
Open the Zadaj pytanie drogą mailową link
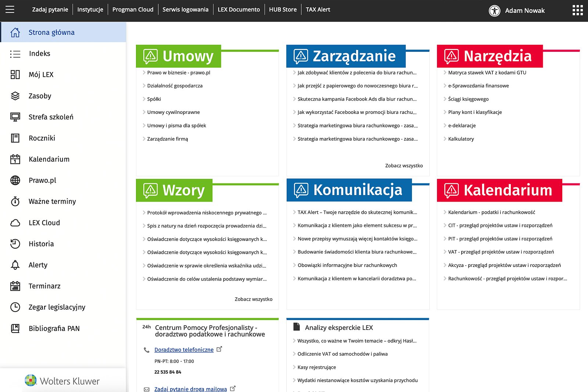tap(190, 389)
